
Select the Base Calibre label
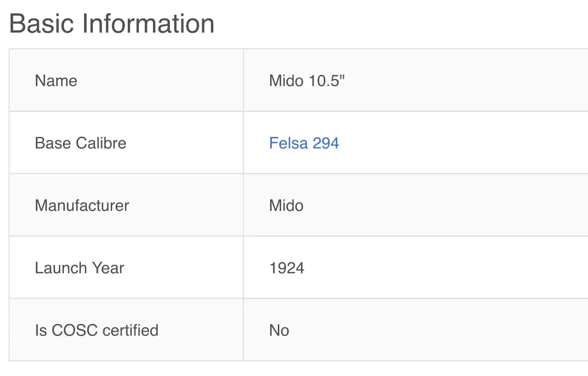(80, 143)
